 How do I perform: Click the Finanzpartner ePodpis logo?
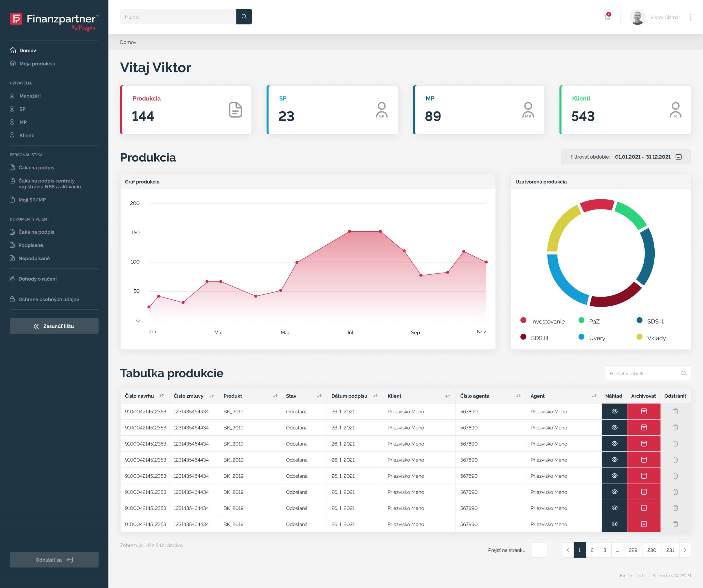pyautogui.click(x=54, y=21)
